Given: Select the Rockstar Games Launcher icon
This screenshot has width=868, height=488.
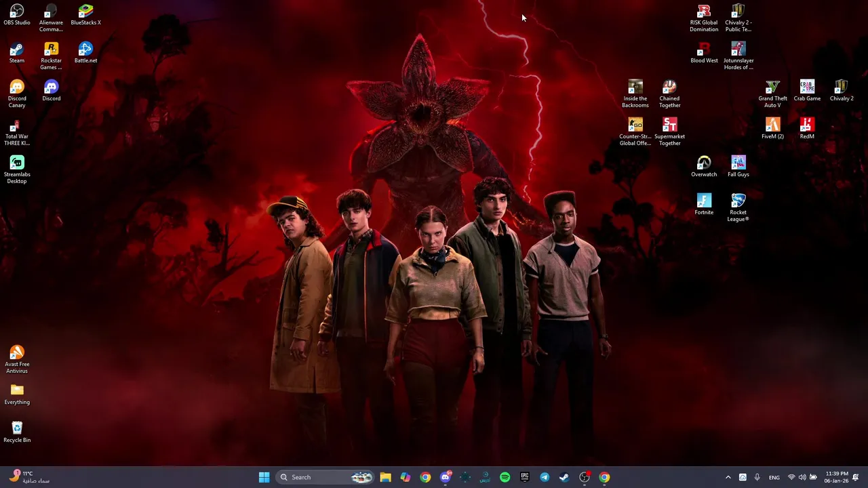Looking at the screenshot, I should 51,56.
